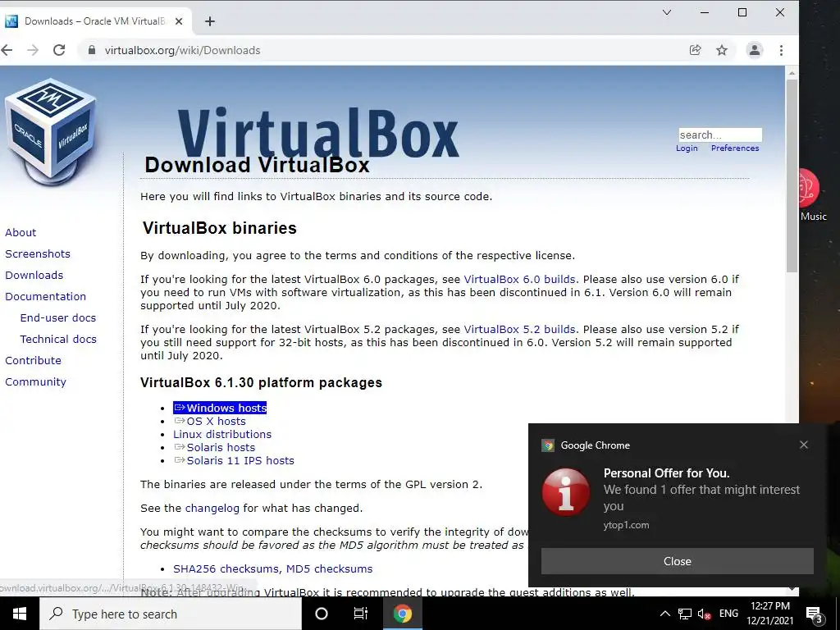Click the VirtualBox 5.2 builds link
The image size is (840, 630).
click(x=519, y=330)
